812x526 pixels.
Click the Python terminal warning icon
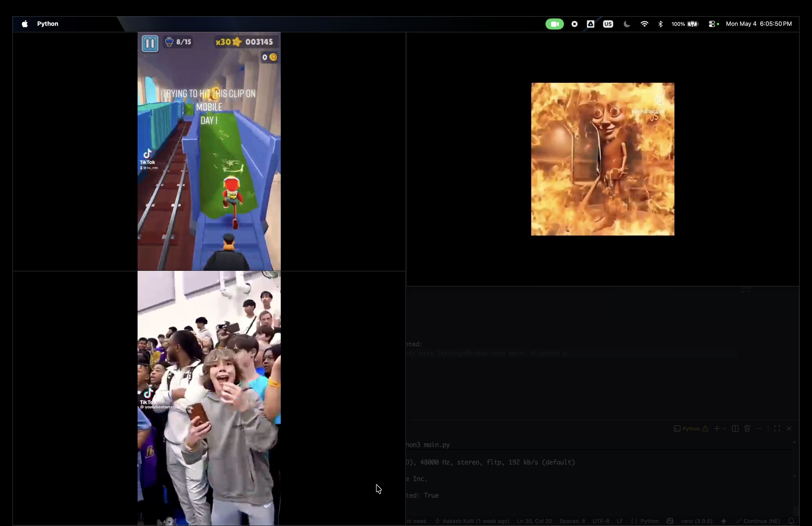[x=705, y=429]
